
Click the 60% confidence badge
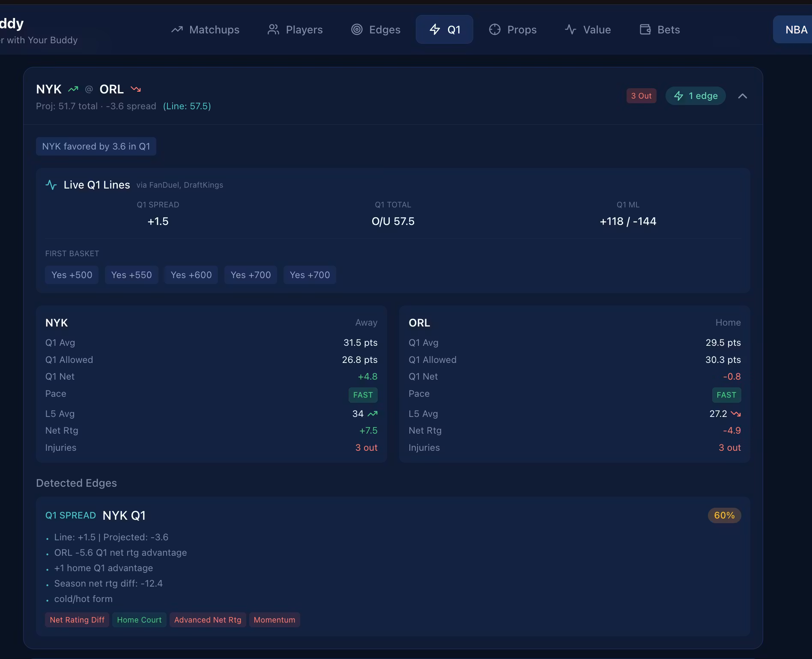point(724,515)
